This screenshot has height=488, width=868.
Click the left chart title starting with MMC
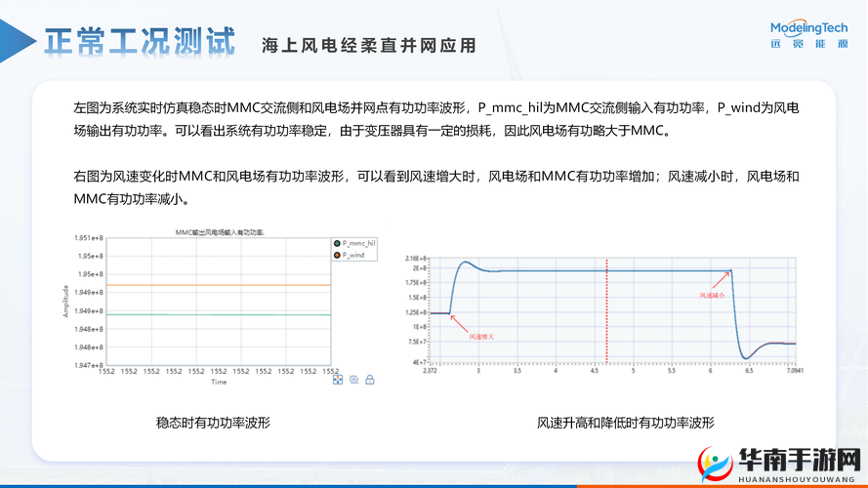(x=220, y=232)
